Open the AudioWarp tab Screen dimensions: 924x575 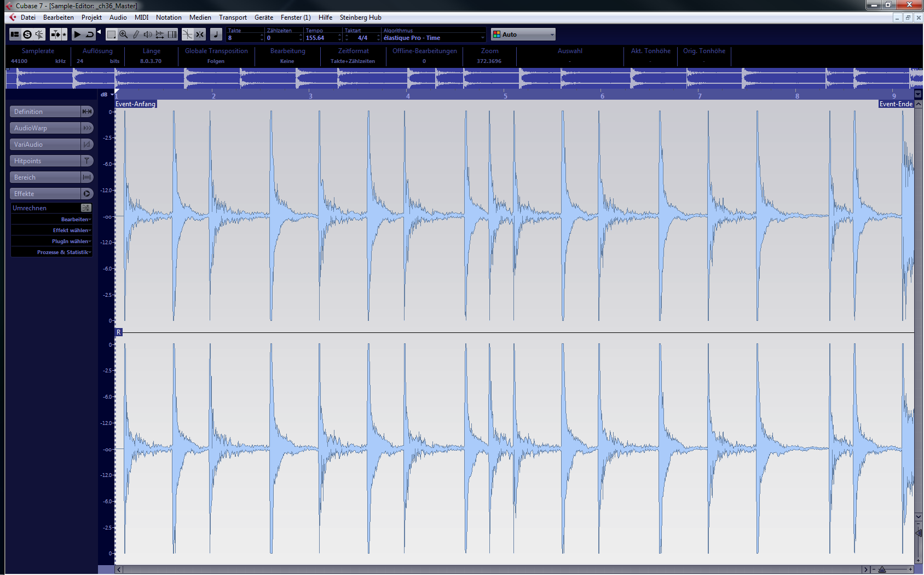pos(45,128)
